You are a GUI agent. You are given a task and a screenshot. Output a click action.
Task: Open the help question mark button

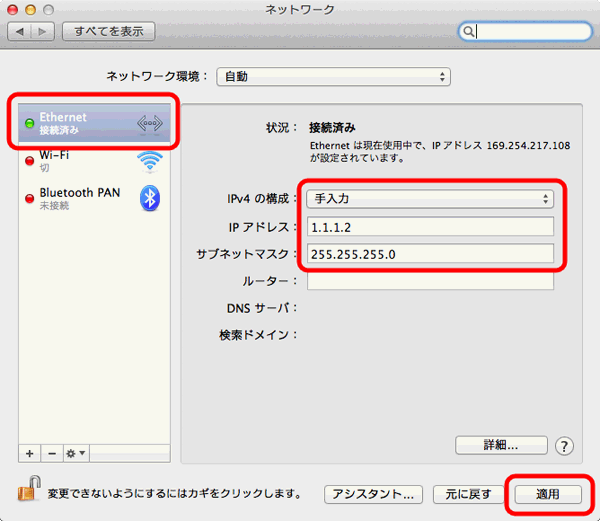[x=564, y=446]
